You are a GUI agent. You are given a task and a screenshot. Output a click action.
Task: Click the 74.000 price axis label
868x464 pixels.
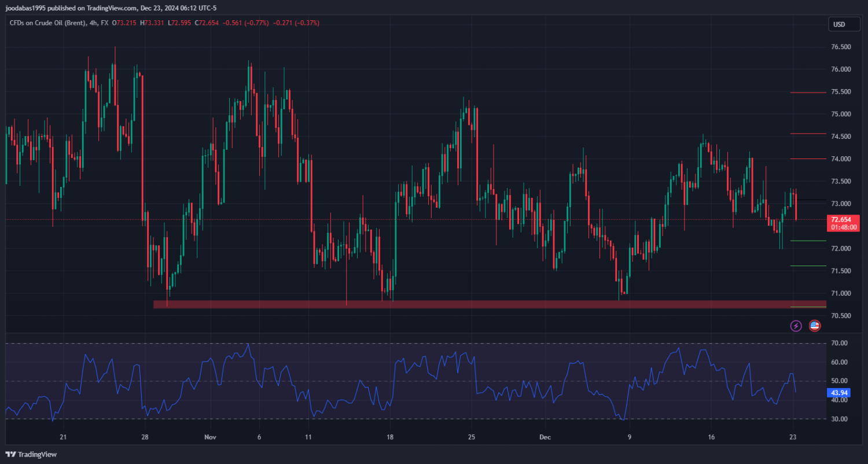pos(841,159)
